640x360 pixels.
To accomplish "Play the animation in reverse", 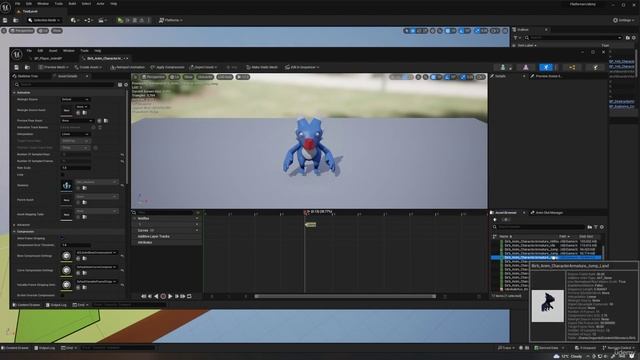I will tap(156, 296).
